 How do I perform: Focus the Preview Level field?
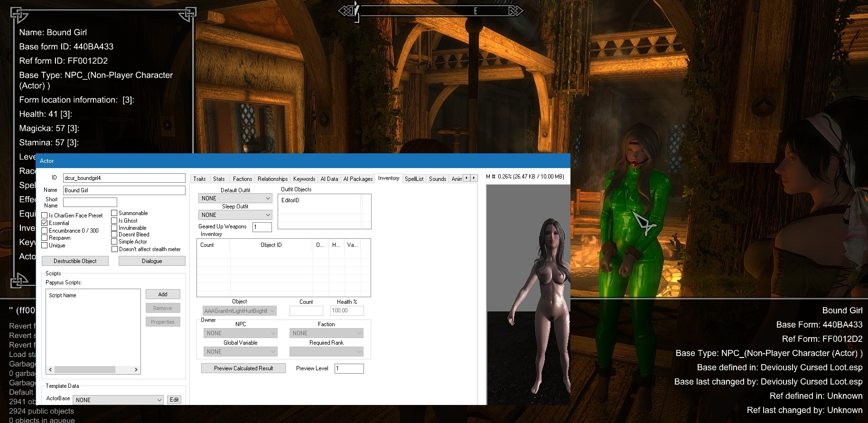(x=349, y=368)
